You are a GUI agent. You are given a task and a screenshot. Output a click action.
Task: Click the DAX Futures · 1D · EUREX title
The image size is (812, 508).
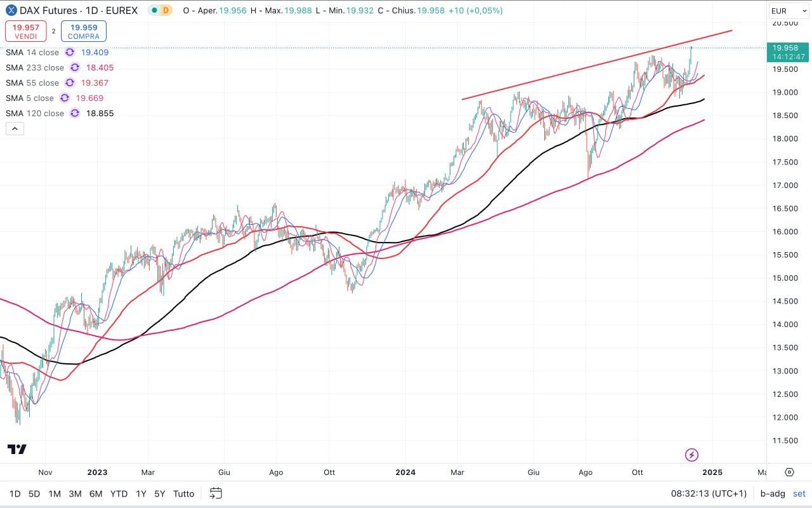(x=79, y=11)
